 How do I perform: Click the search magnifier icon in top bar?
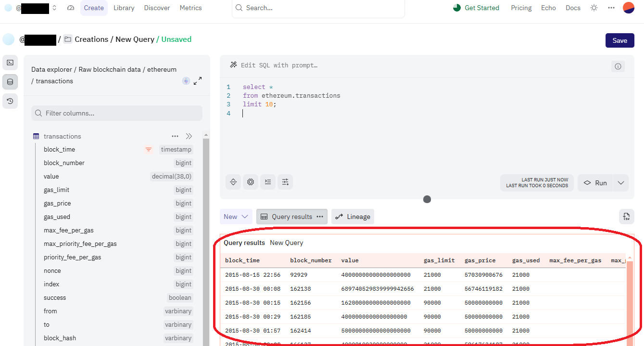(239, 8)
